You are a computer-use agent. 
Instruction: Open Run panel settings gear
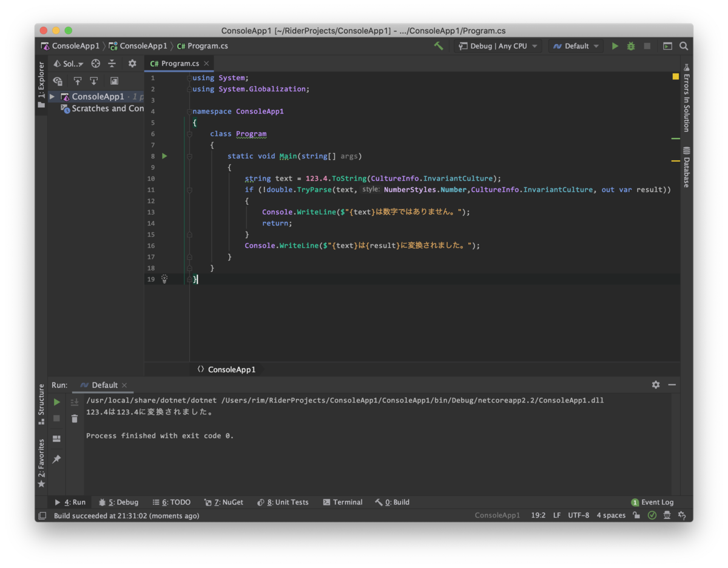click(656, 385)
